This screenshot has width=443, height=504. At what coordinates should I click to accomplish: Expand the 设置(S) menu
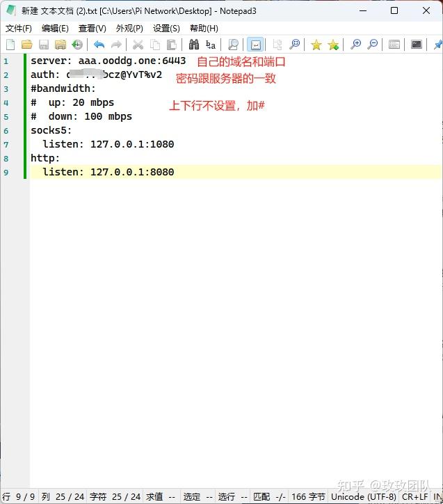click(x=166, y=29)
